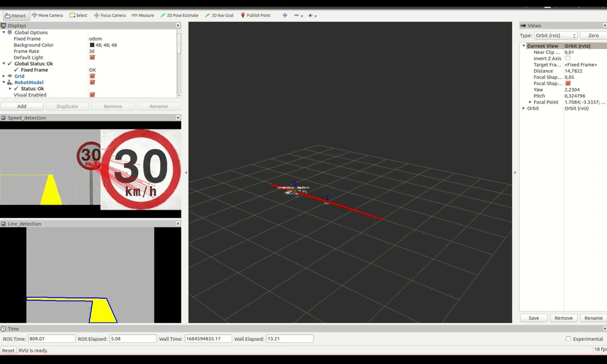Open the view Type dropdown
This screenshot has width=607, height=364.
point(555,35)
